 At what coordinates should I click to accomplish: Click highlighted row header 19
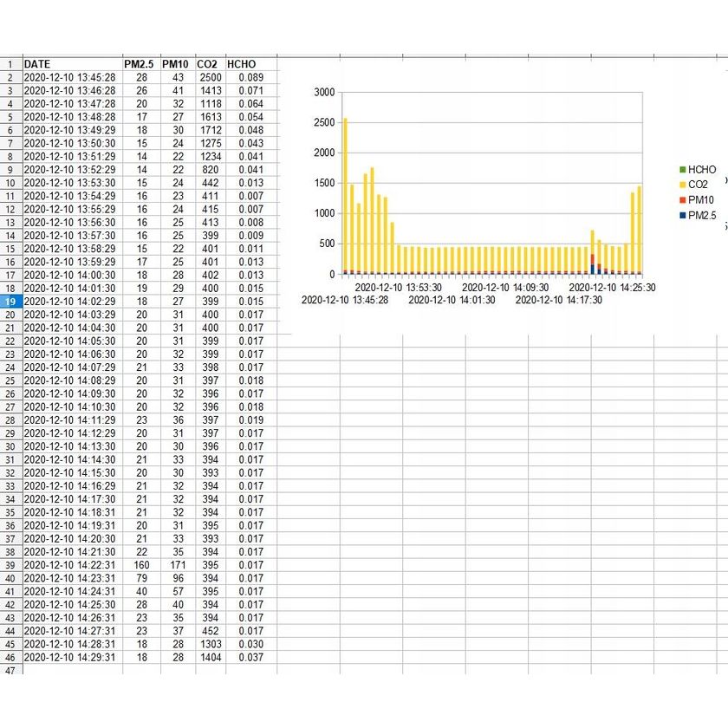click(10, 301)
